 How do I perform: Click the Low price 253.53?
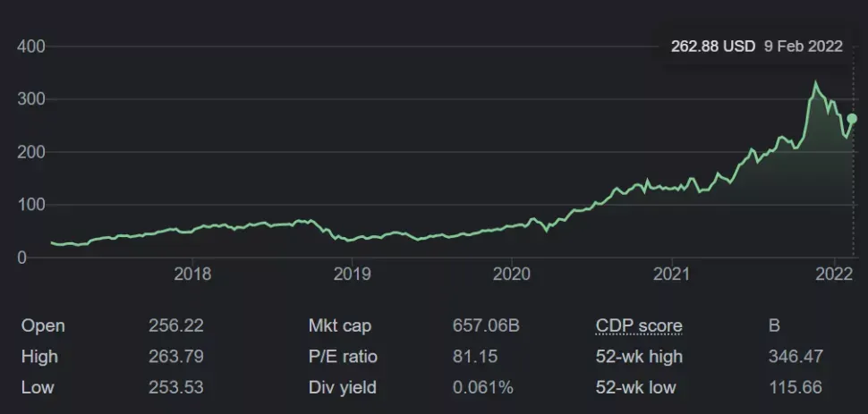(176, 387)
